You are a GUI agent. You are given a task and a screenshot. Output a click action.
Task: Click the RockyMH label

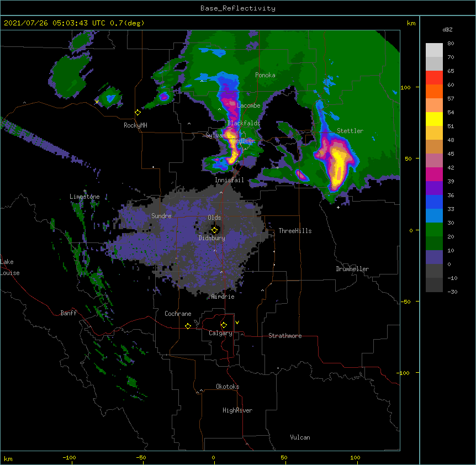tap(135, 125)
